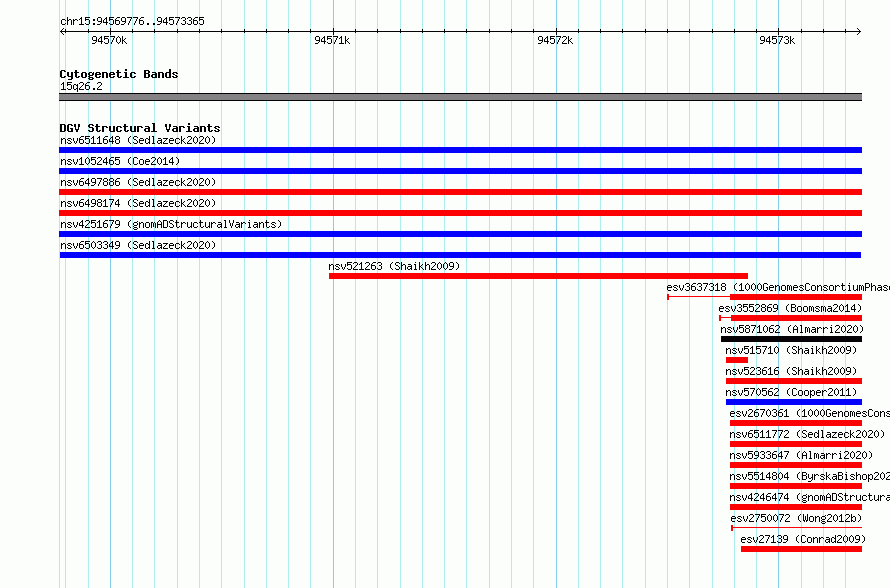The image size is (890, 588).
Task: Click the right arrow on the coordinate ruler
Action: [858, 32]
